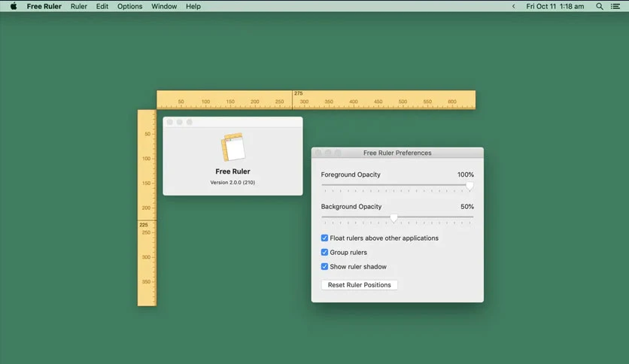This screenshot has height=364, width=629.
Task: Click the Free Ruler name in About window
Action: 232,171
